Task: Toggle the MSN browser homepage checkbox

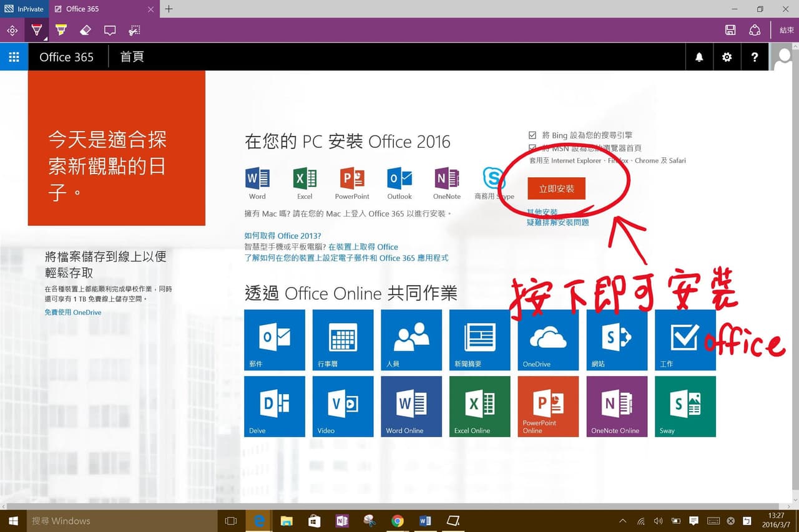Action: click(532, 148)
